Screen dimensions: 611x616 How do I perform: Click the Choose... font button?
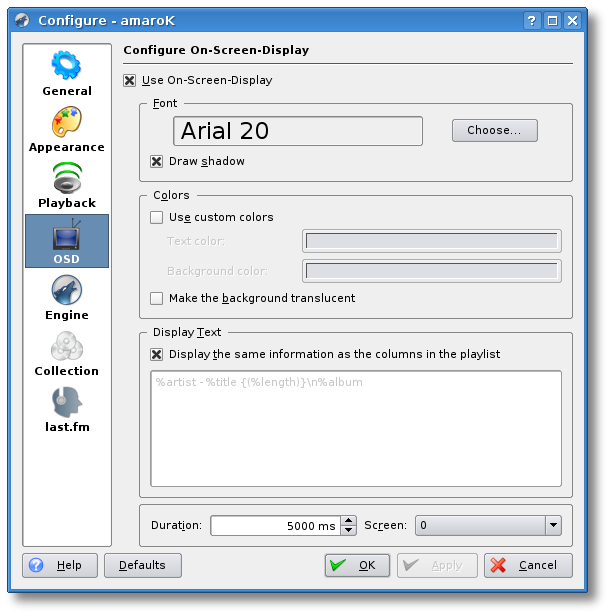pyautogui.click(x=494, y=131)
